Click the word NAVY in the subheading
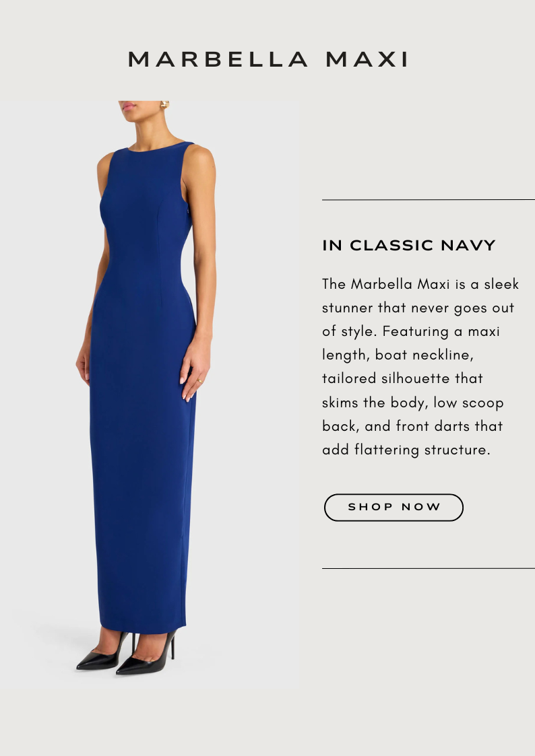The width and height of the screenshot is (535, 756). pos(468,246)
